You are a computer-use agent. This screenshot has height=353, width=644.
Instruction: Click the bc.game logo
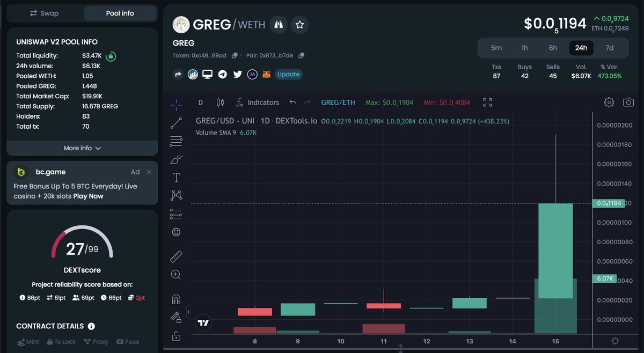21,172
